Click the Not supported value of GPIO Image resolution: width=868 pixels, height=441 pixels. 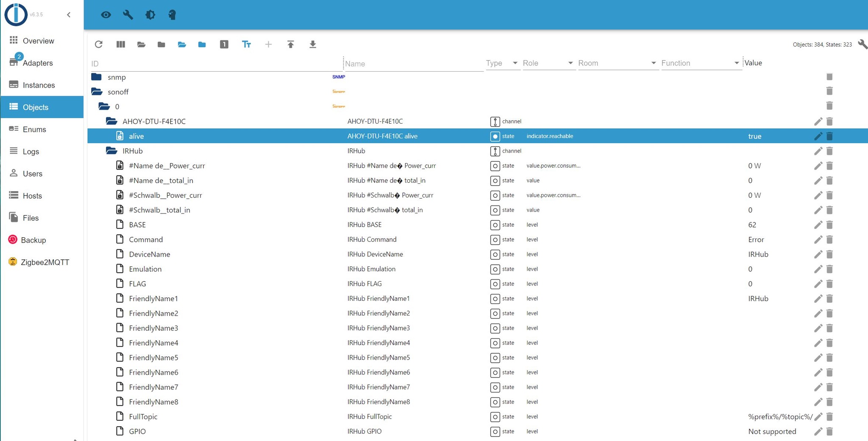[772, 431]
